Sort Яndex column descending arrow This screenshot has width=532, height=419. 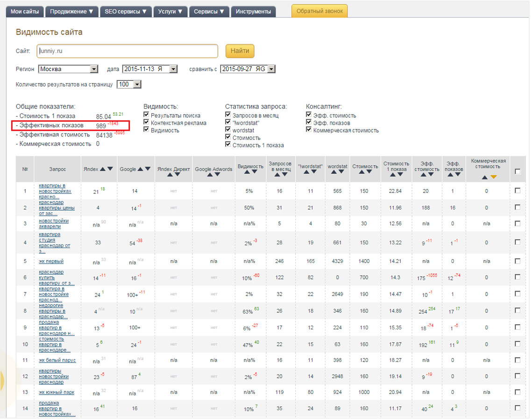110,169
